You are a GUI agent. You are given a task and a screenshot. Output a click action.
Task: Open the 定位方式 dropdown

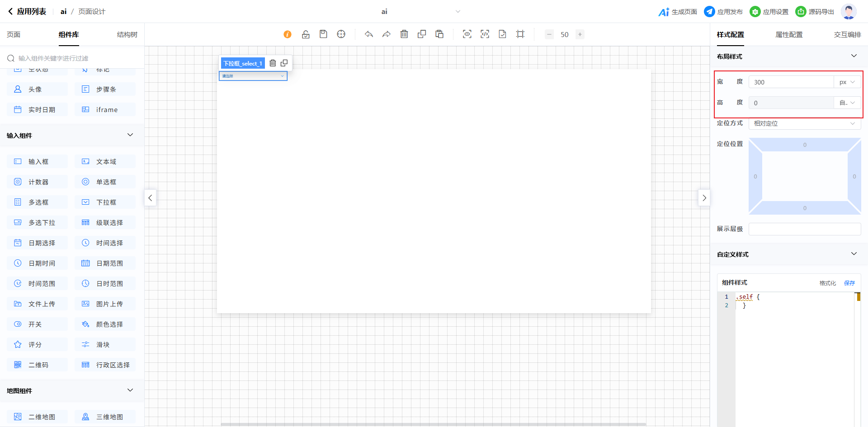point(804,123)
